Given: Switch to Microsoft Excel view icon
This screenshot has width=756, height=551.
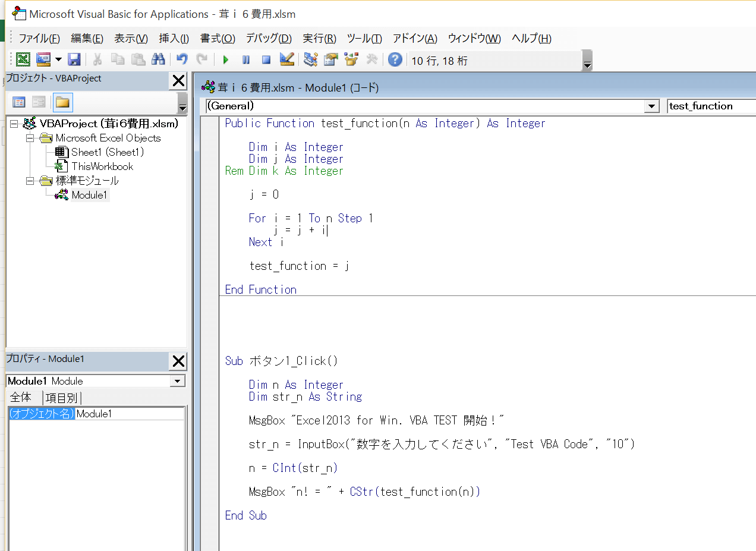Looking at the screenshot, I should pos(23,59).
